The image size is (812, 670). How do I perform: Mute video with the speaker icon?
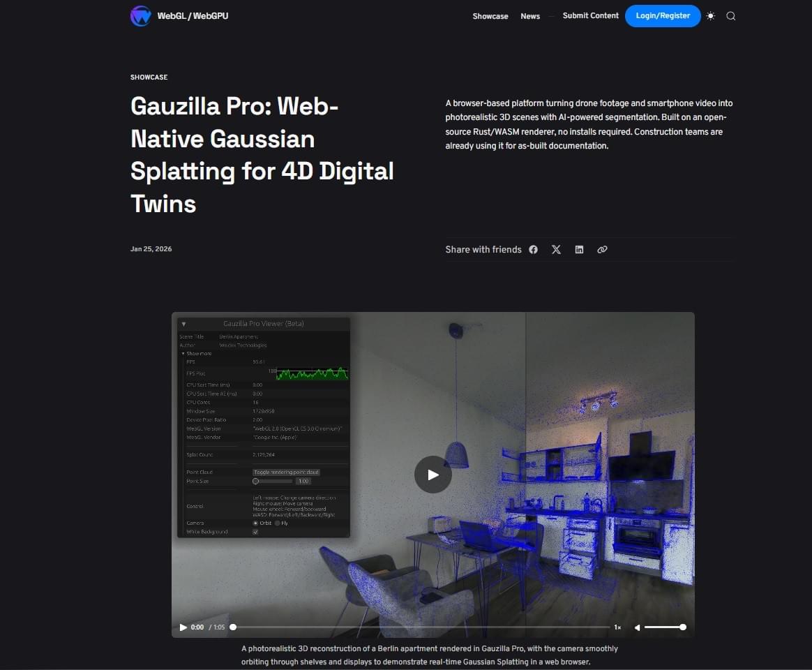click(x=637, y=627)
